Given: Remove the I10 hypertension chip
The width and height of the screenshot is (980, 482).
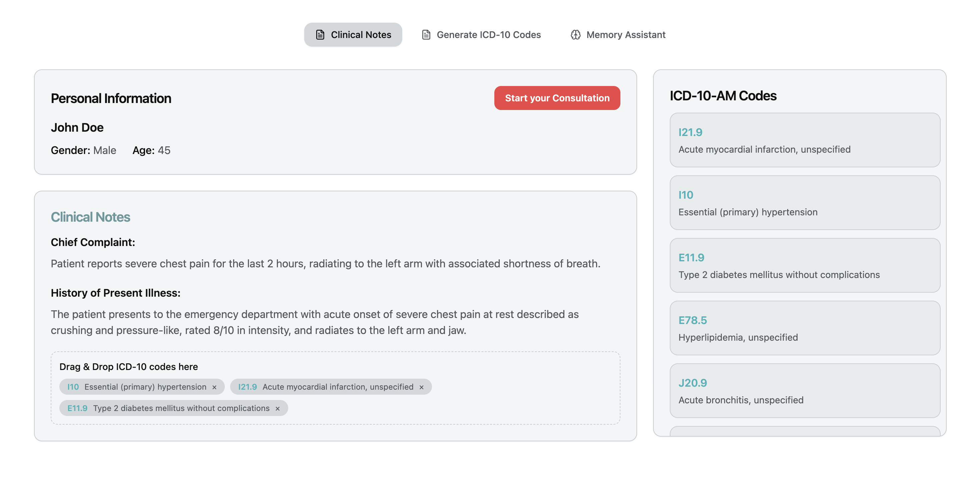Looking at the screenshot, I should [x=214, y=387].
